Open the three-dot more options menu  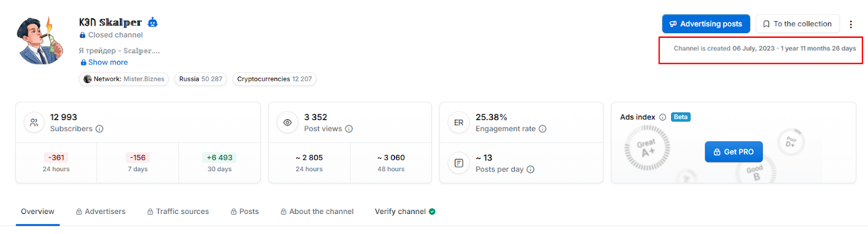(851, 24)
